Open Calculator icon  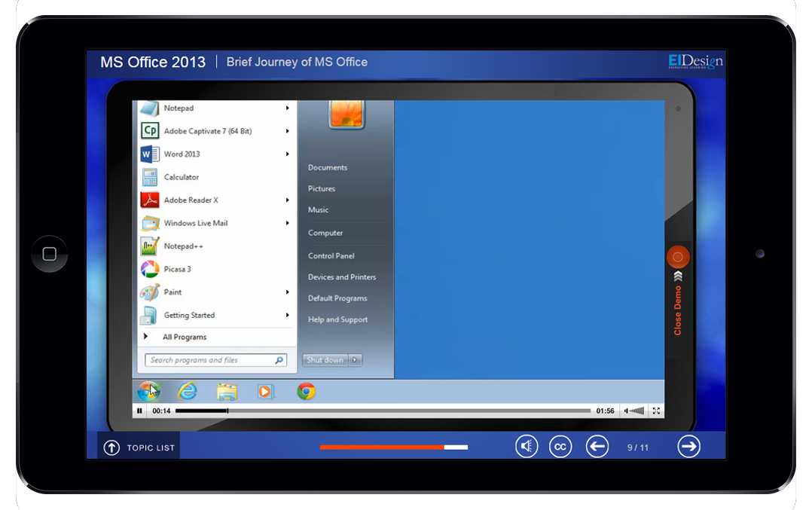click(150, 177)
